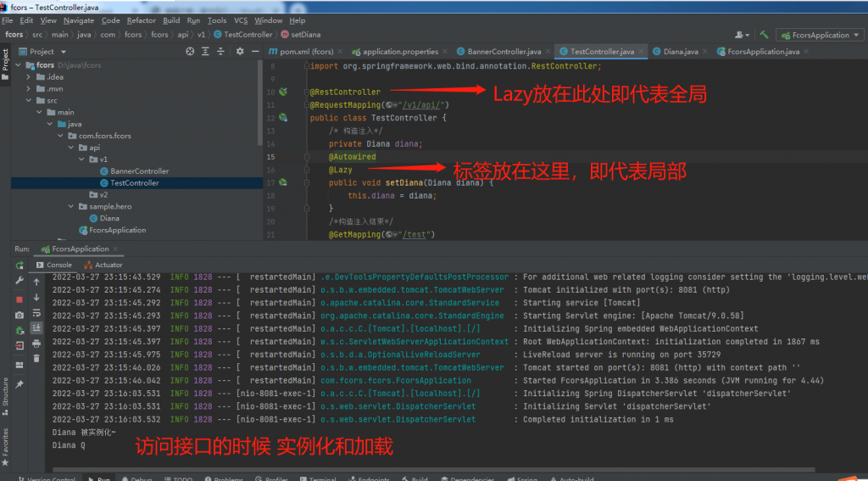Open the Favorites tool window stripe
Screen dimensions: 868x481
coord(5,445)
